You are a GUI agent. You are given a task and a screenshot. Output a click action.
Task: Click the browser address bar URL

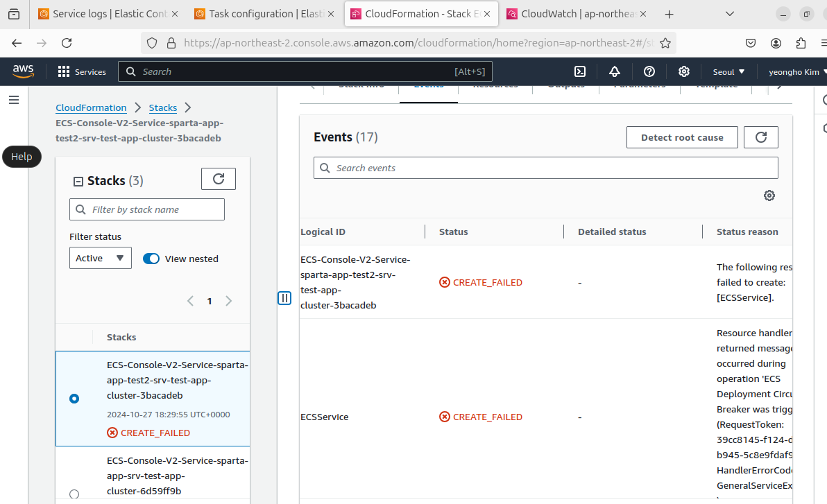(x=418, y=43)
